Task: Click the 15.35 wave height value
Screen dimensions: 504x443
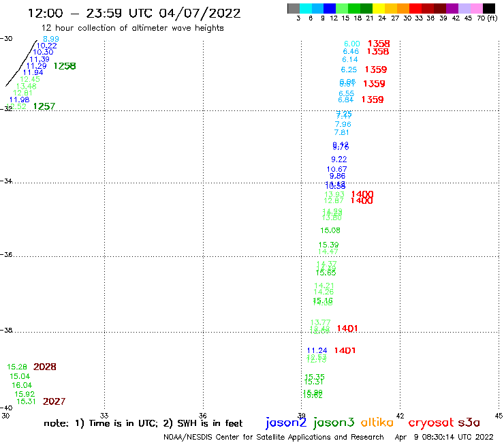Action: tap(315, 377)
